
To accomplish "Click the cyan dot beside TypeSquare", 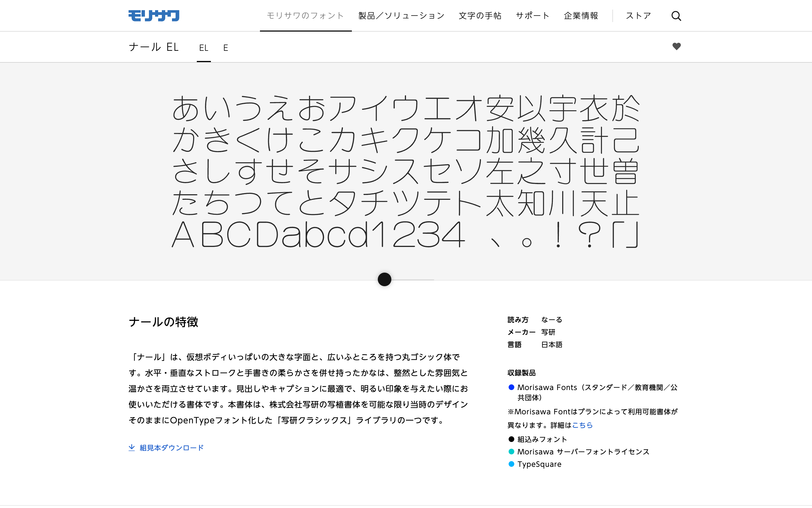I will click(511, 464).
